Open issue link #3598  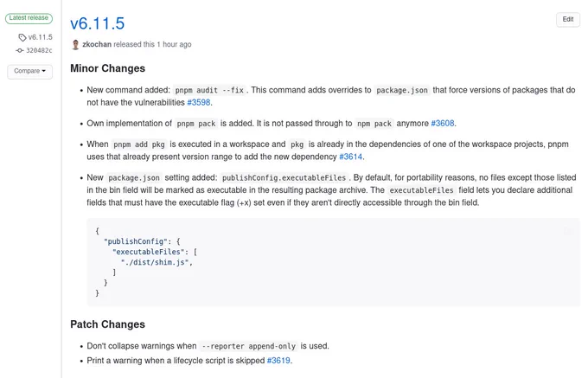(x=199, y=102)
